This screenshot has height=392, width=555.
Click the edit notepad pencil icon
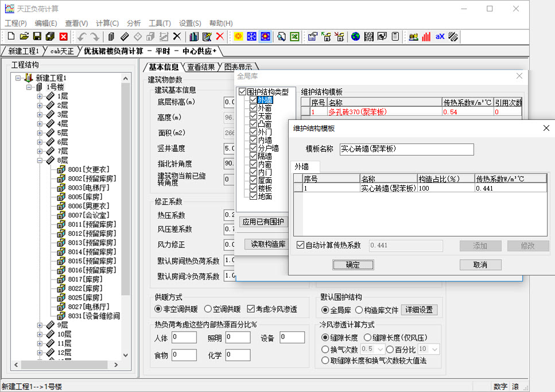pos(207,37)
